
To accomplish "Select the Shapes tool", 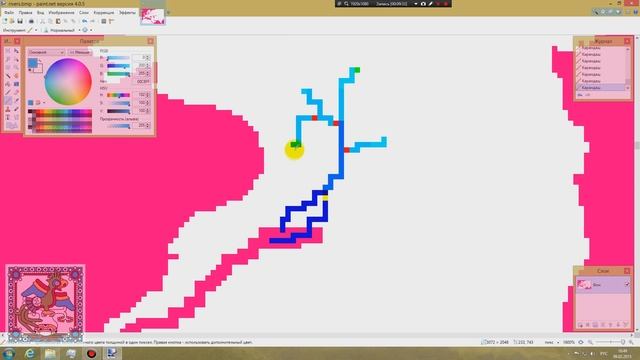I will pos(12,126).
